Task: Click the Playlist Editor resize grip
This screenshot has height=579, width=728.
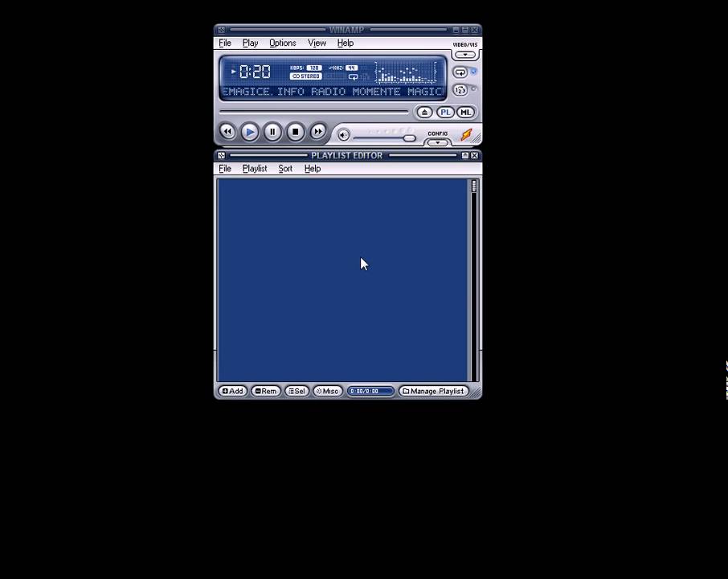Action: (476, 392)
